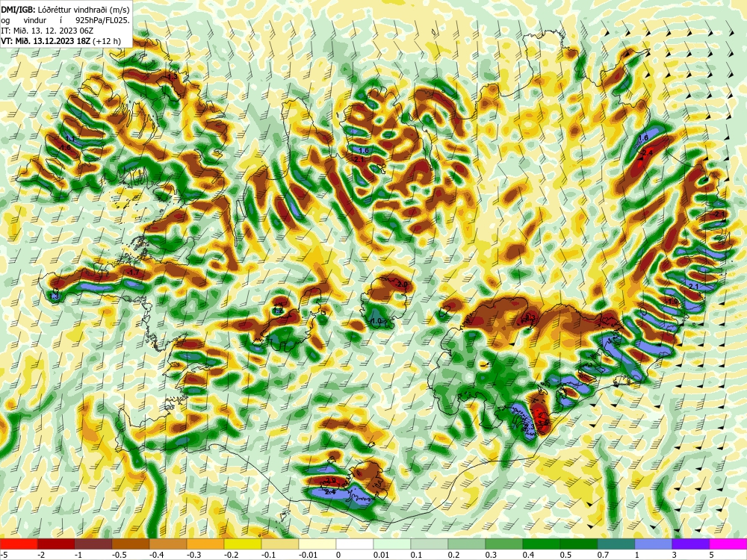Click the '-1.9' value label on the map
The height and width of the screenshot is (560, 747).
(672, 302)
